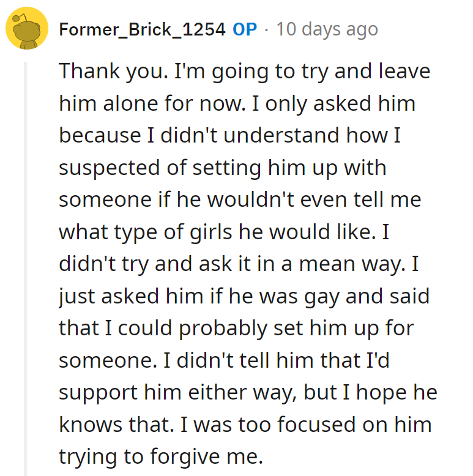This screenshot has height=476, width=473.
Task: Click the line starting 'him alone for now'
Action: [237, 103]
